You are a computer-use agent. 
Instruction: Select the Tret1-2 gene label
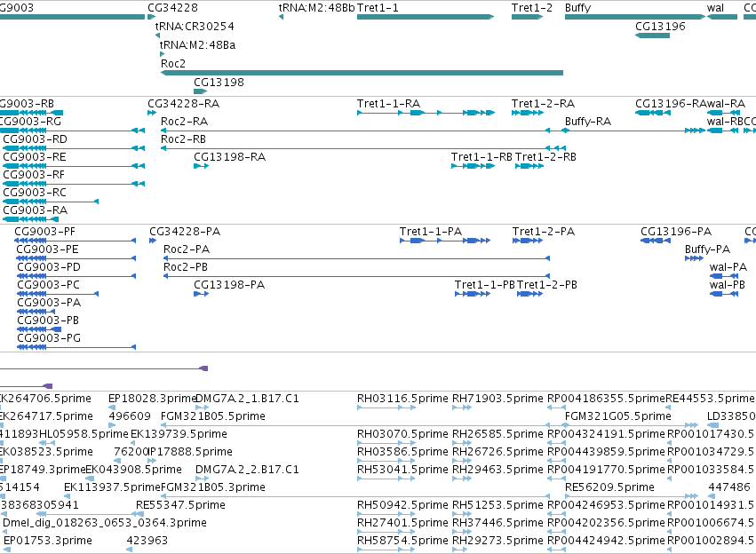pos(532,8)
